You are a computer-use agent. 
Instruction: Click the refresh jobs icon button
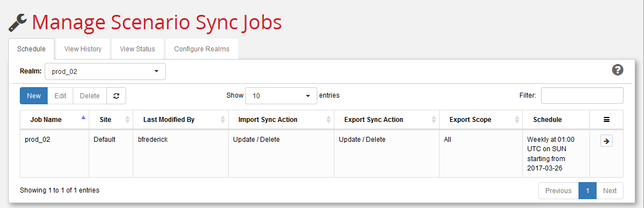116,96
